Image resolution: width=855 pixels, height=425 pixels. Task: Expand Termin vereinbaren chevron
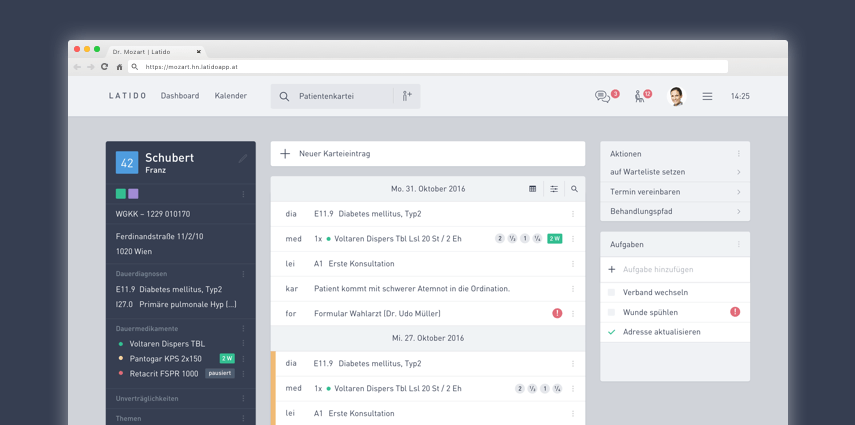pyautogui.click(x=738, y=192)
